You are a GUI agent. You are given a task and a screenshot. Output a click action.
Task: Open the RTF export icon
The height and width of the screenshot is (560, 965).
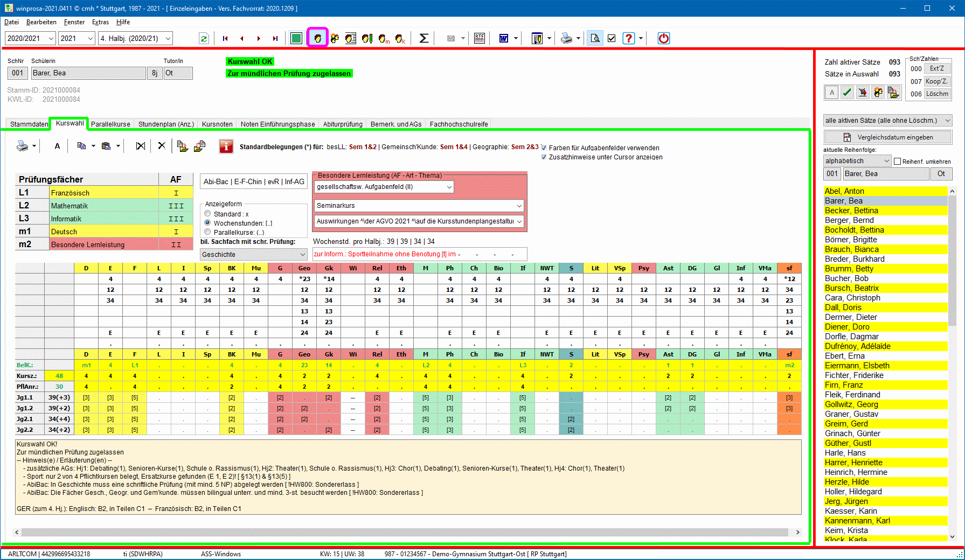(479, 38)
